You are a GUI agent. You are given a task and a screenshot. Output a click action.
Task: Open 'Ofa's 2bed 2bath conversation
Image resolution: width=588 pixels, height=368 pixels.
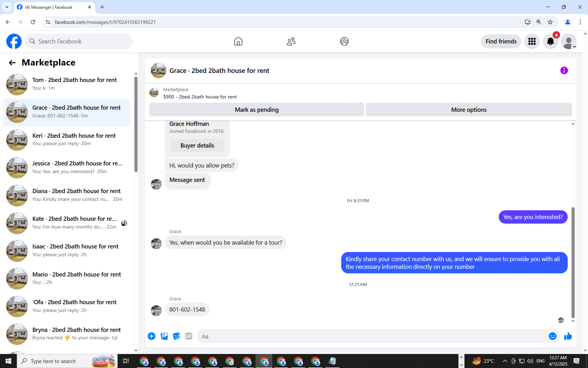pos(66,306)
